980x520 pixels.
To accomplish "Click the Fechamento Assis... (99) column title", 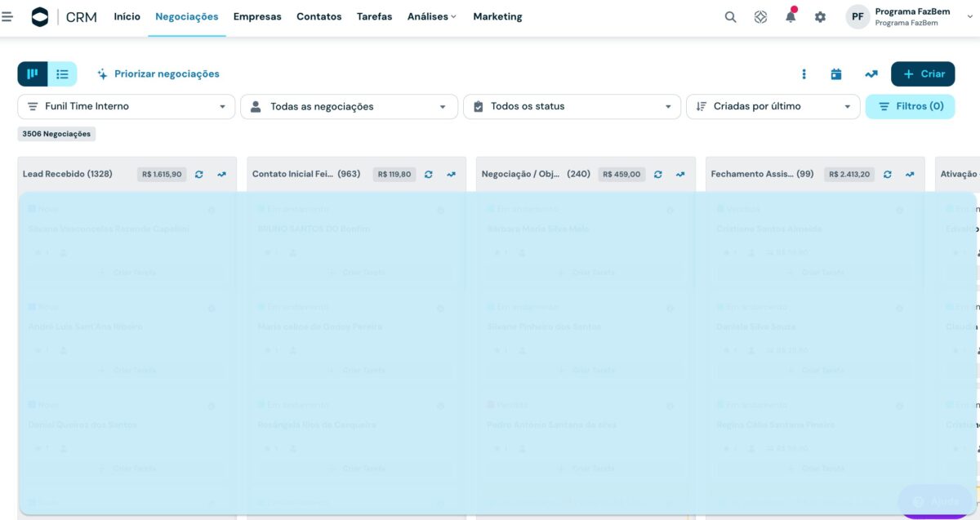I will coord(763,174).
